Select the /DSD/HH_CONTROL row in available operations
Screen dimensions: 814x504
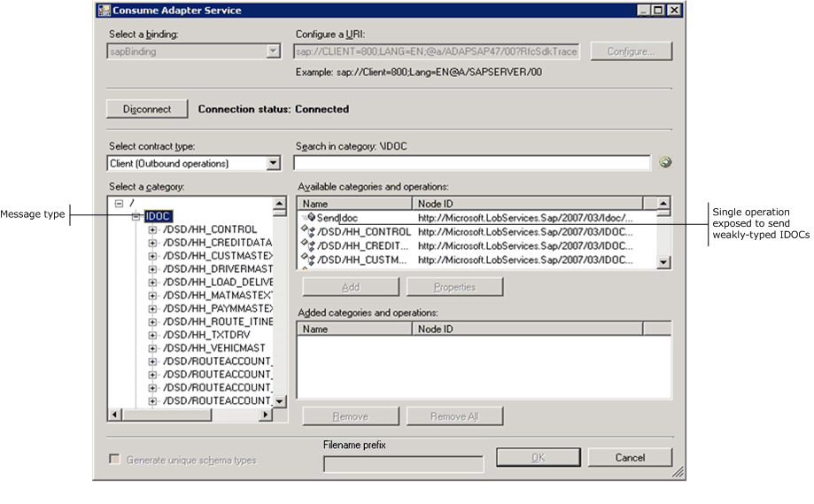coord(477,231)
